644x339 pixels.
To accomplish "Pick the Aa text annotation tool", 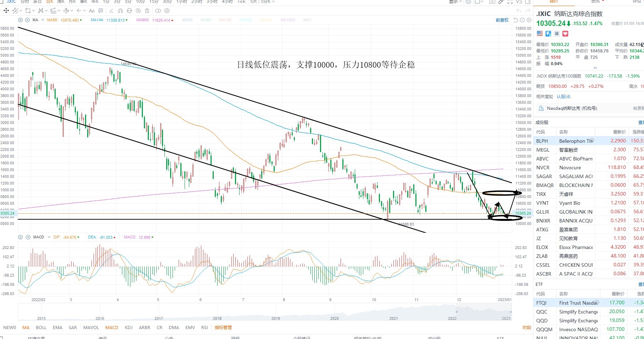I will [x=92, y=11].
